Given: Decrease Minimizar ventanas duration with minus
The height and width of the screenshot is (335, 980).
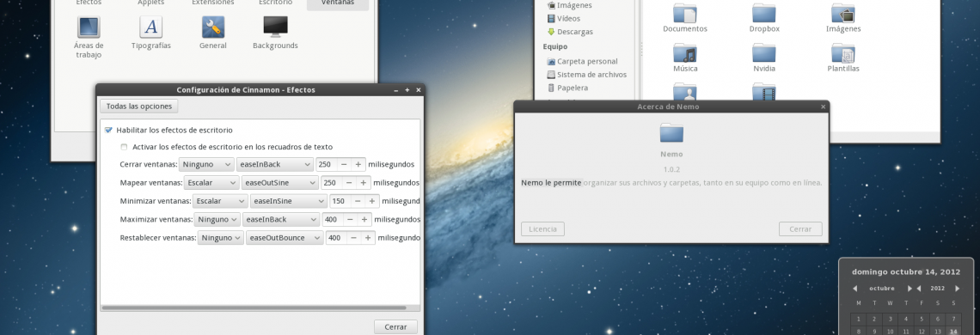Looking at the screenshot, I should (x=358, y=201).
